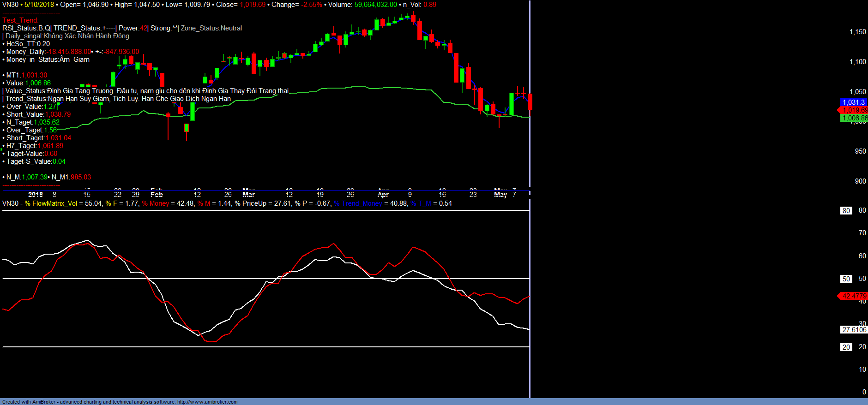Click the Test_Trend indicator title
Viewport: 868px width, 405px height.
20,20
